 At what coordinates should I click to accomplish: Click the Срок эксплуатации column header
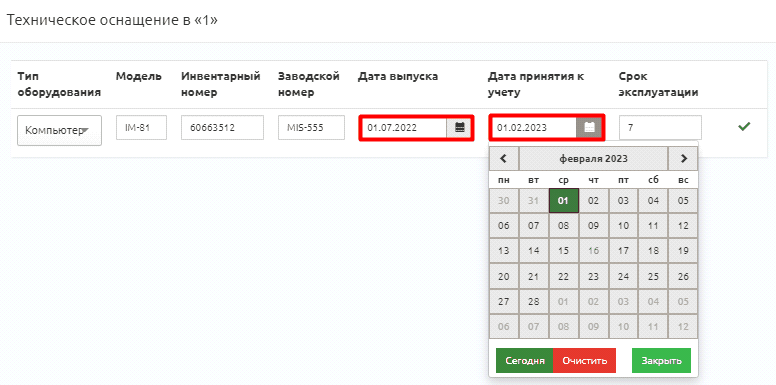[x=658, y=85]
